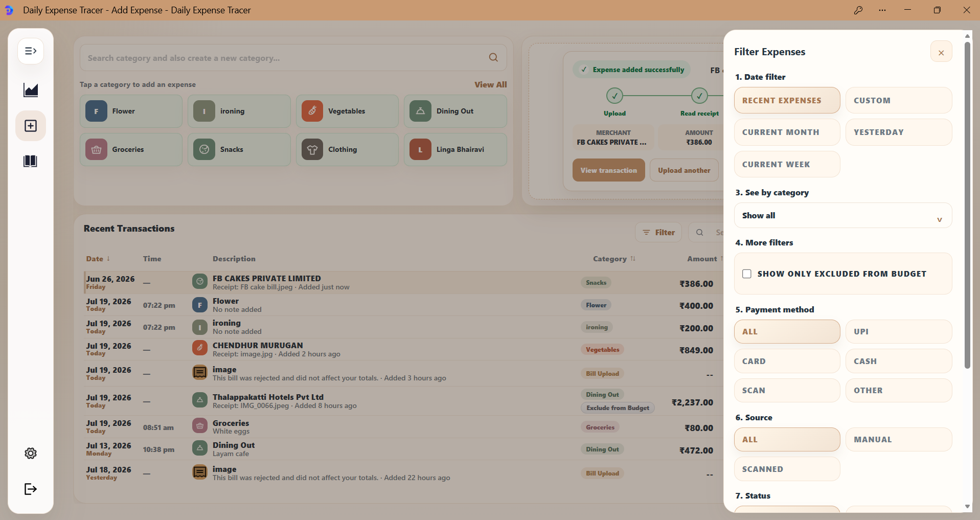Click the Dining Out category icon
The image size is (980, 520).
point(420,111)
